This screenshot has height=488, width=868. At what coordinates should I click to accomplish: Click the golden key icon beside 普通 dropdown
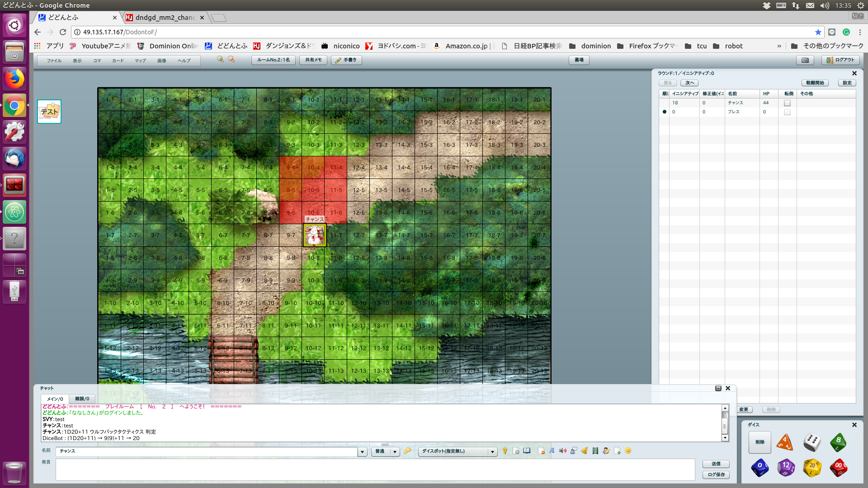tap(407, 451)
